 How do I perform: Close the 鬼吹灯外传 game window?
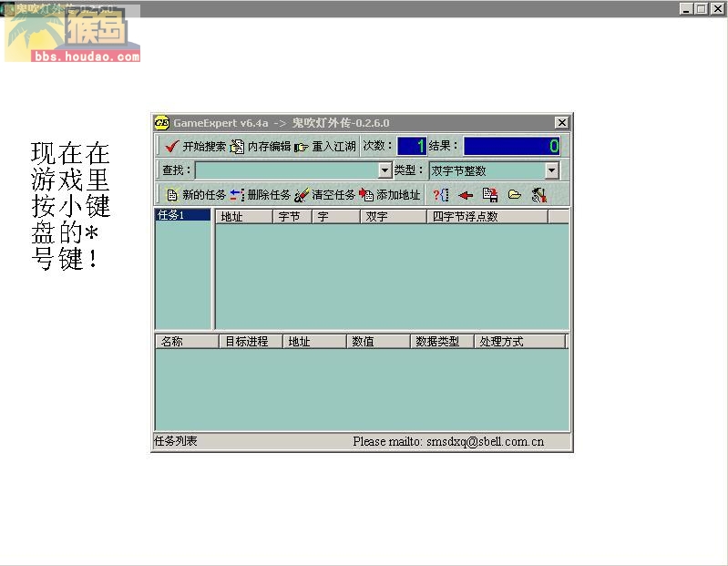pyautogui.click(x=717, y=8)
